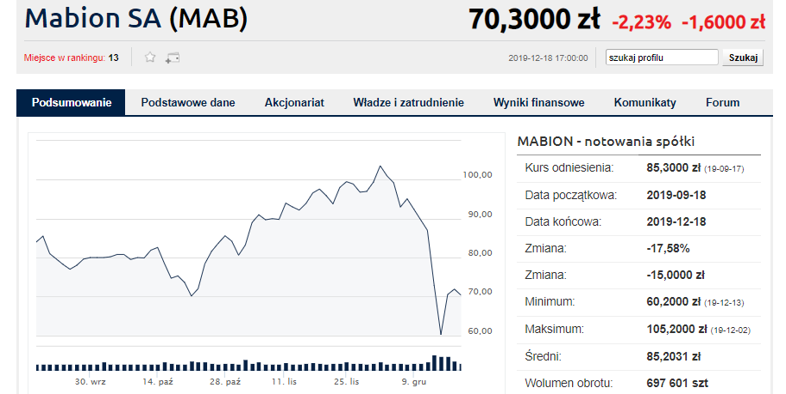Screen dimensions: 786x394
Task: Click the 9. gru date marker
Action: [x=414, y=381]
